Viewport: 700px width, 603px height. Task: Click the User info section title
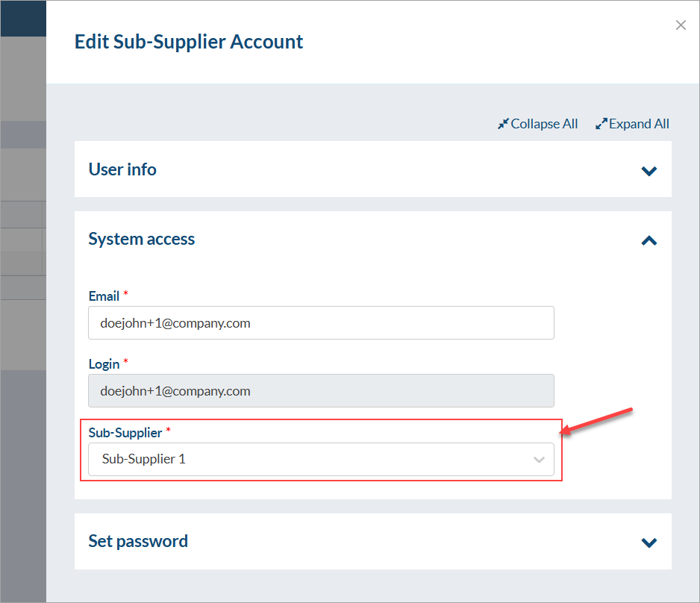click(122, 169)
